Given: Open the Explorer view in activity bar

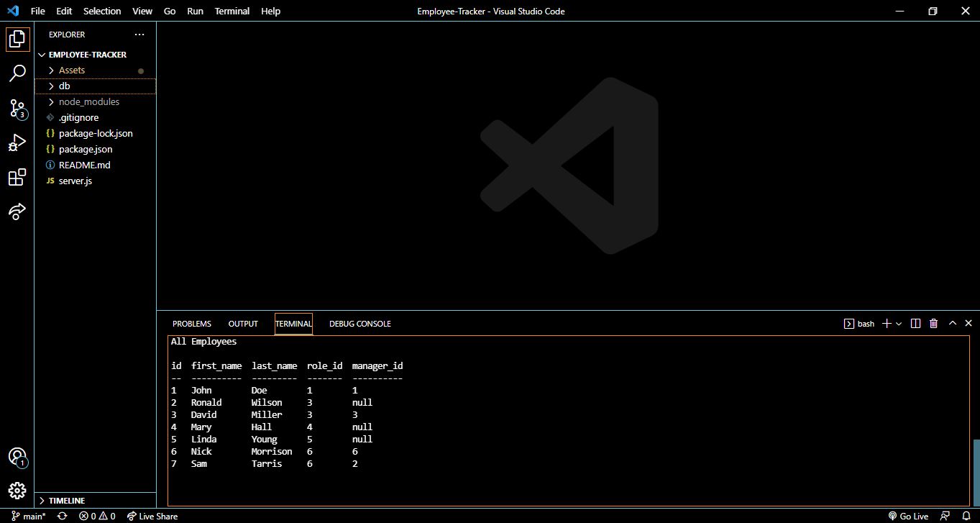Looking at the screenshot, I should coord(17,39).
